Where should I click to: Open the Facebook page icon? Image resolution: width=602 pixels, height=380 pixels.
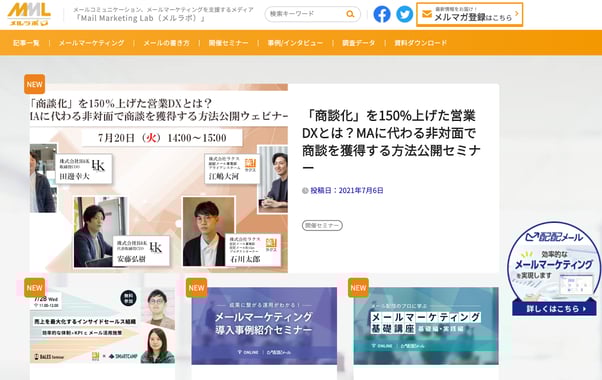pos(382,15)
